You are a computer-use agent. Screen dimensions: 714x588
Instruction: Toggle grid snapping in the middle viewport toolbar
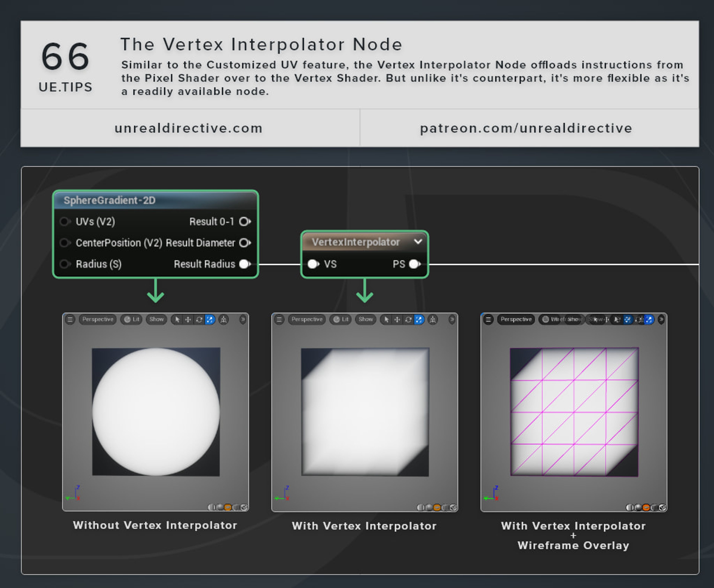tap(433, 319)
